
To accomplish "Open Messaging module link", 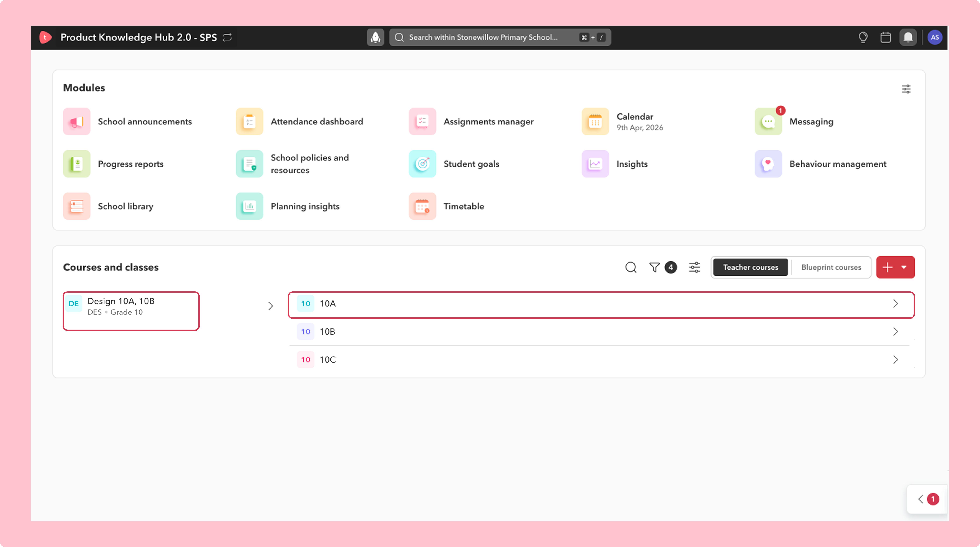I will click(x=811, y=122).
